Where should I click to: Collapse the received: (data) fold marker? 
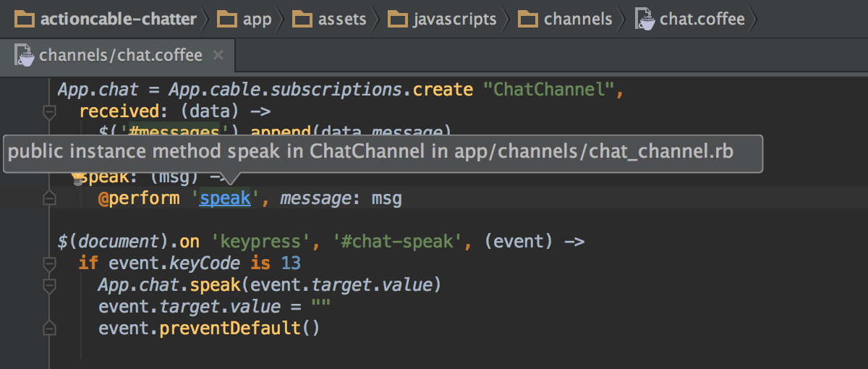tap(49, 112)
